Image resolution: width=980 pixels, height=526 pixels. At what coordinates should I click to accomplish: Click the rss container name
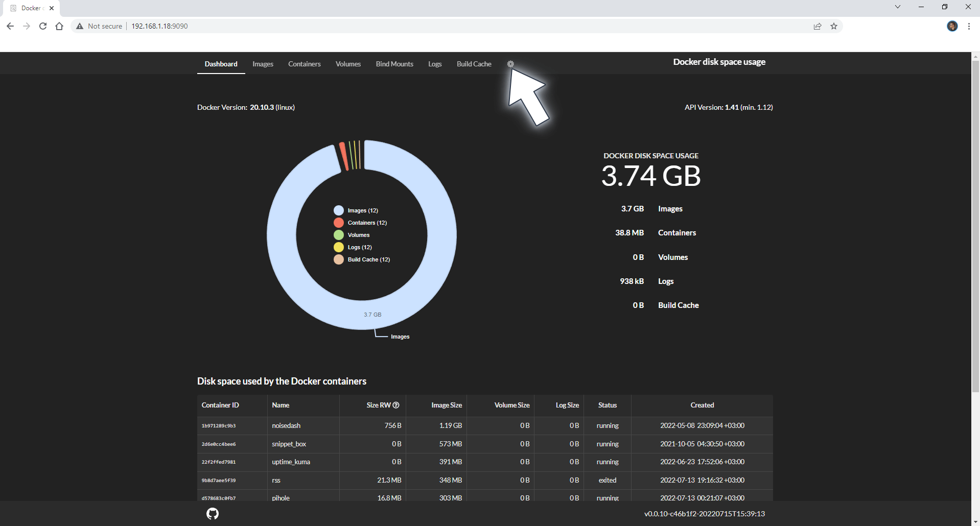[276, 480]
